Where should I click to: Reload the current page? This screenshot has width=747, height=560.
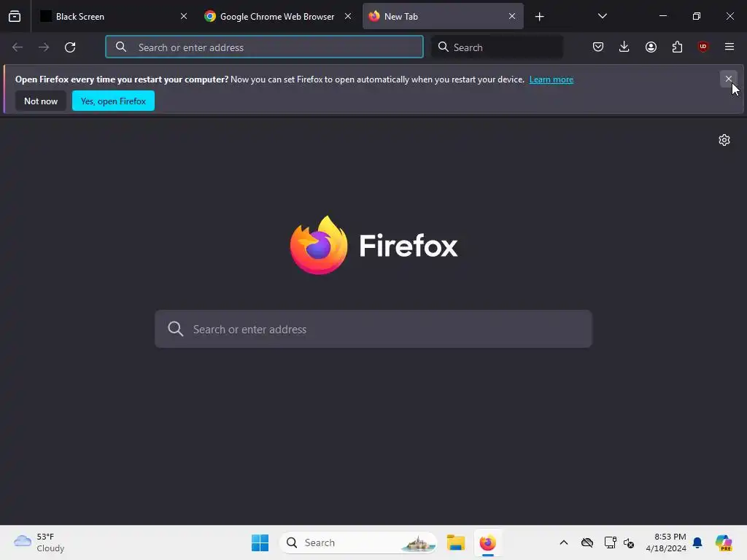(70, 47)
